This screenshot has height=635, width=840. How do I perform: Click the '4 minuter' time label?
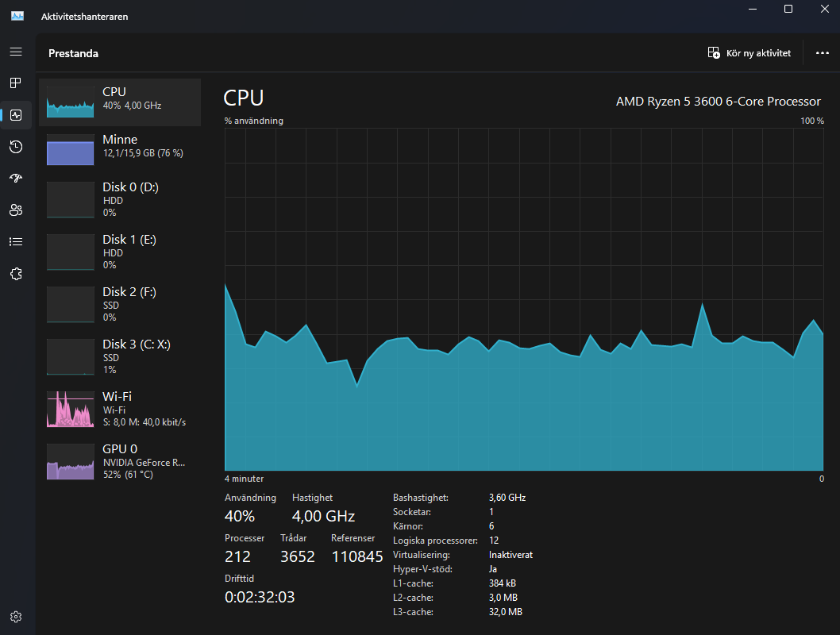tap(245, 479)
